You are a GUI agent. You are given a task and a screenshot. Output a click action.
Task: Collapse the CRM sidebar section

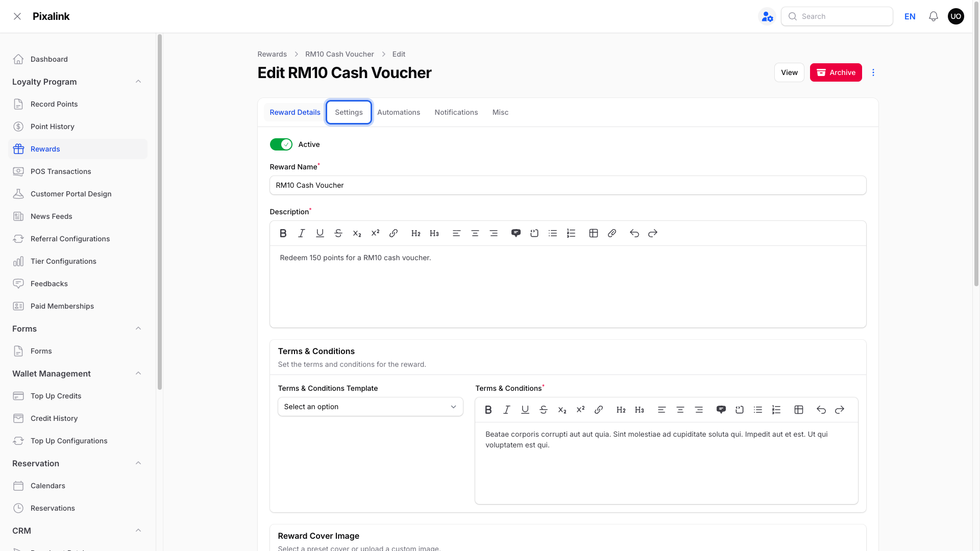(138, 531)
